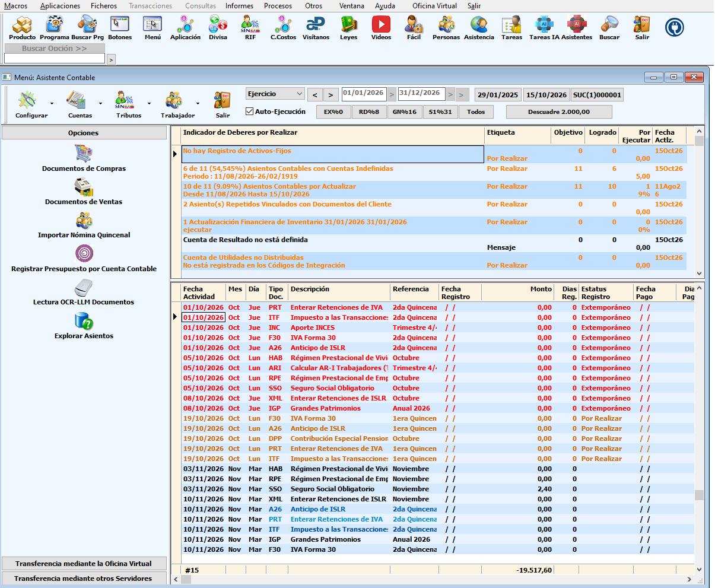This screenshot has width=715, height=588.
Task: Expand the Trabajador dropdown arrow
Action: coord(198,104)
